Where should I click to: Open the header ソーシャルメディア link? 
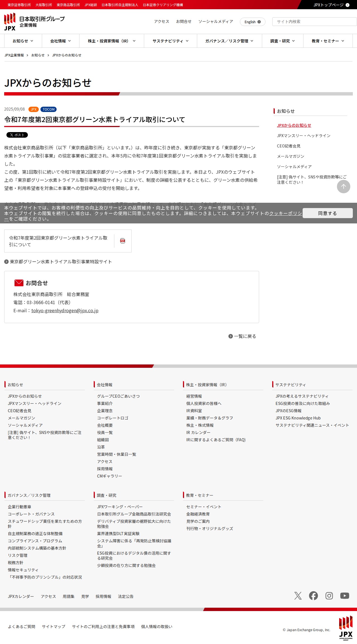click(216, 22)
